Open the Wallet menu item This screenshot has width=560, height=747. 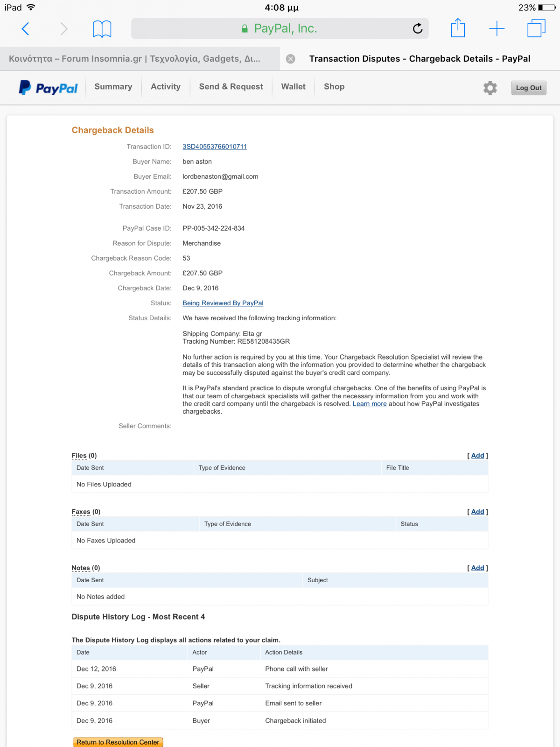[293, 87]
